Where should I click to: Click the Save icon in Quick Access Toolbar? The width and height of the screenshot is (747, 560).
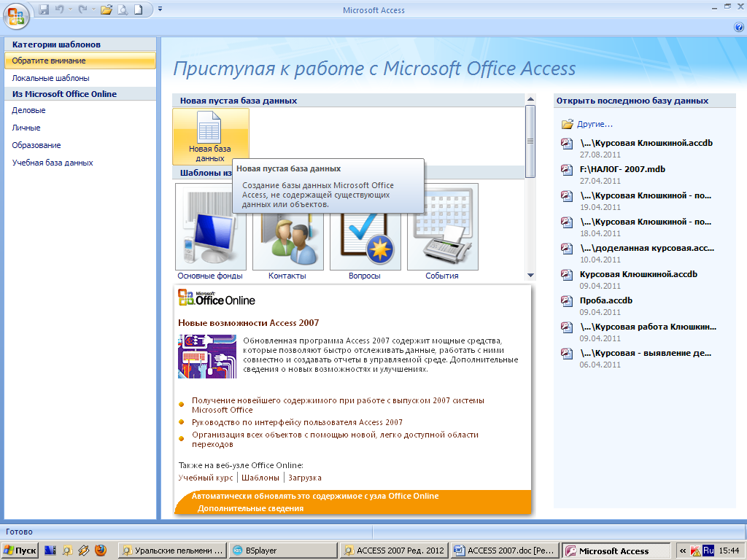[44, 9]
